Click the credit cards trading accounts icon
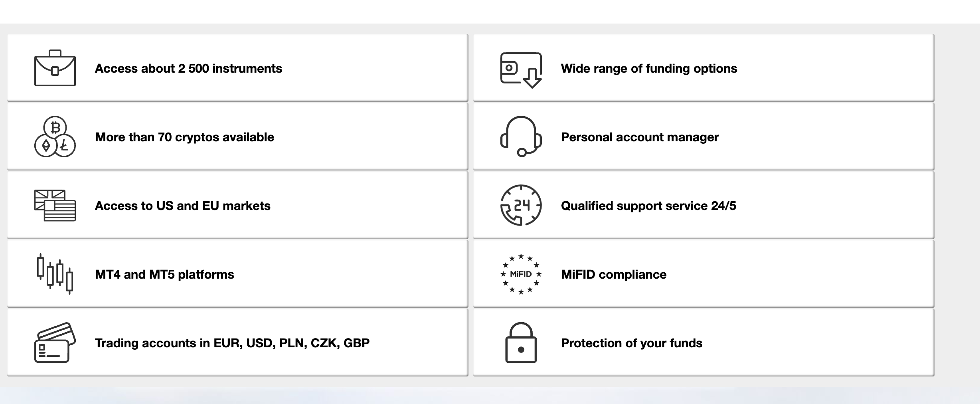 [55, 343]
